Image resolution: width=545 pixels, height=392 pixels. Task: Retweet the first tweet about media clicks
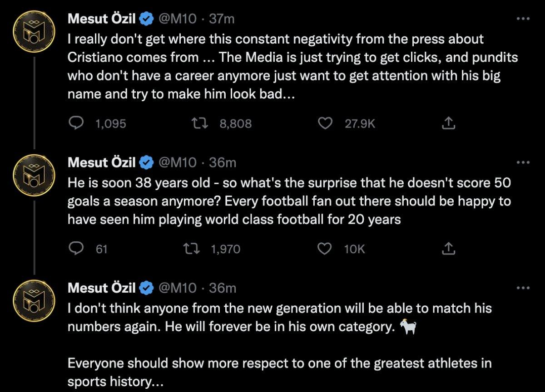pyautogui.click(x=200, y=123)
